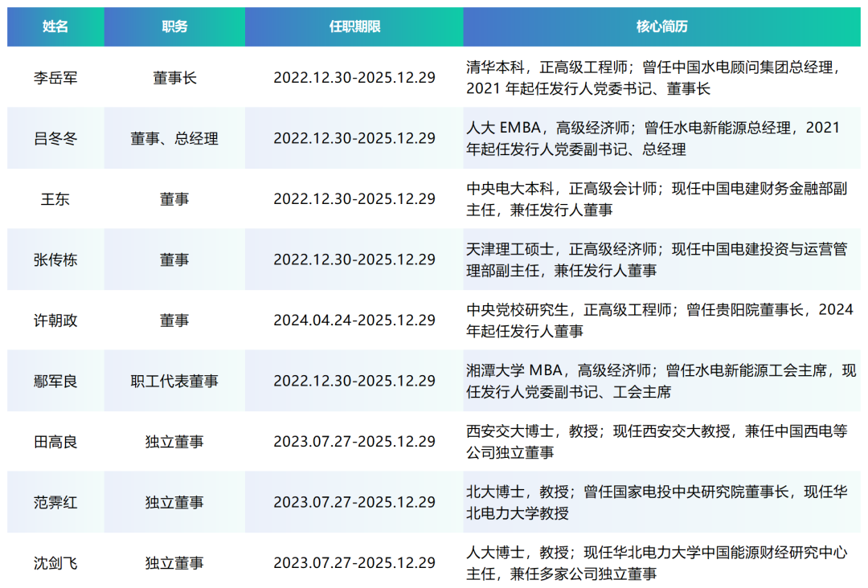868x588 pixels.
Task: Click the résumé starting 湘潭大学 MBA
Action: coord(661,381)
